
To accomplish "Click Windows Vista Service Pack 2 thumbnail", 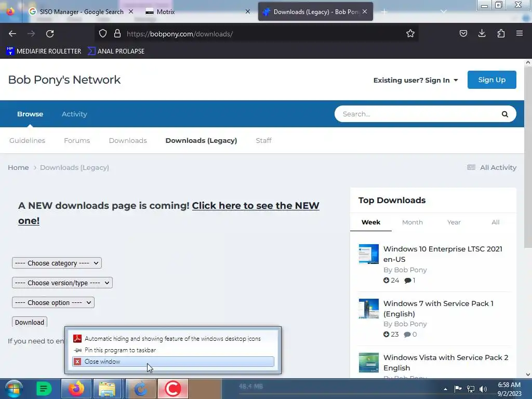I will pyautogui.click(x=368, y=362).
